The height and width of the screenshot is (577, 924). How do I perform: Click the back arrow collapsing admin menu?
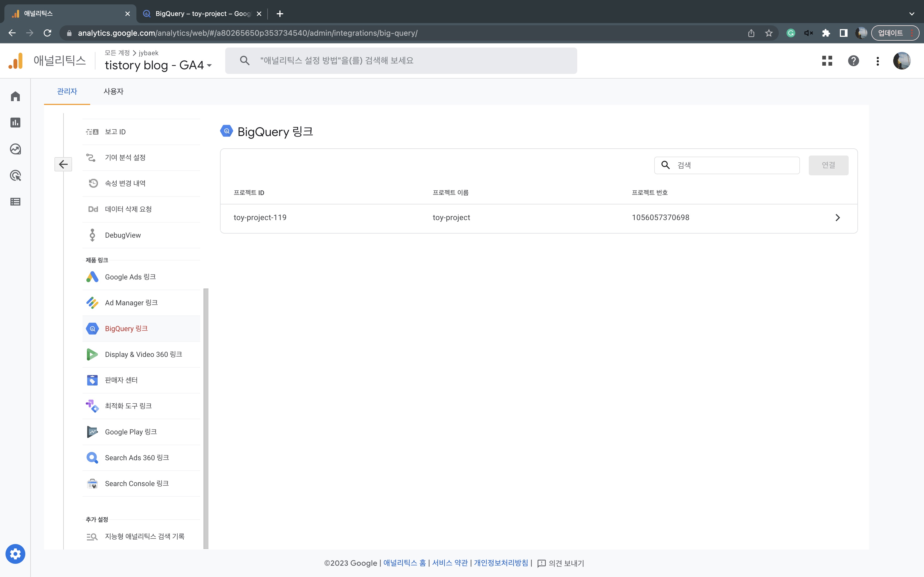click(63, 165)
